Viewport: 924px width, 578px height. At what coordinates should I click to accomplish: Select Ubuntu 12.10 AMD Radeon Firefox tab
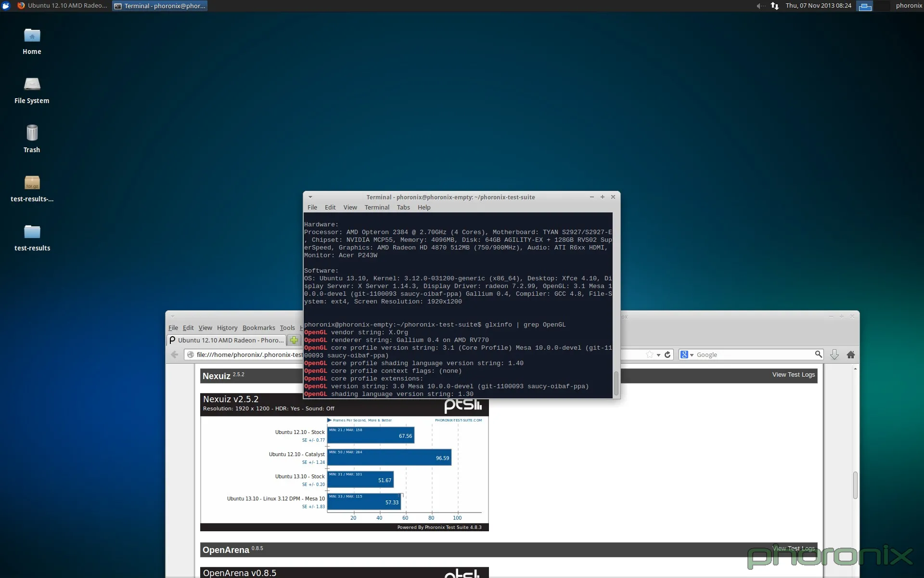point(226,340)
